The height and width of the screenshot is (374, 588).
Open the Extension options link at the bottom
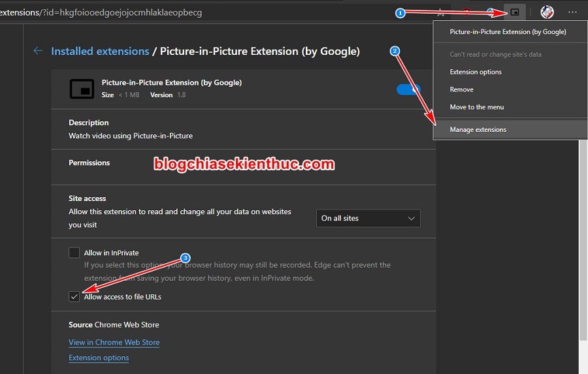point(99,358)
